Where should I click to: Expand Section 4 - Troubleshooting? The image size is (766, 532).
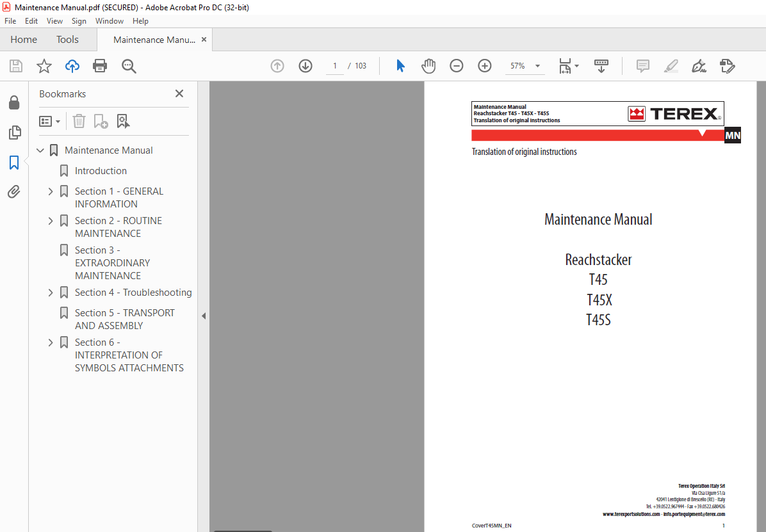click(x=51, y=293)
